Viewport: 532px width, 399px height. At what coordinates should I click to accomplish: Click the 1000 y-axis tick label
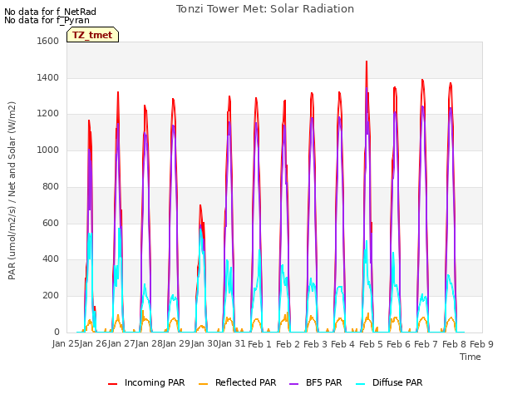tap(48, 150)
